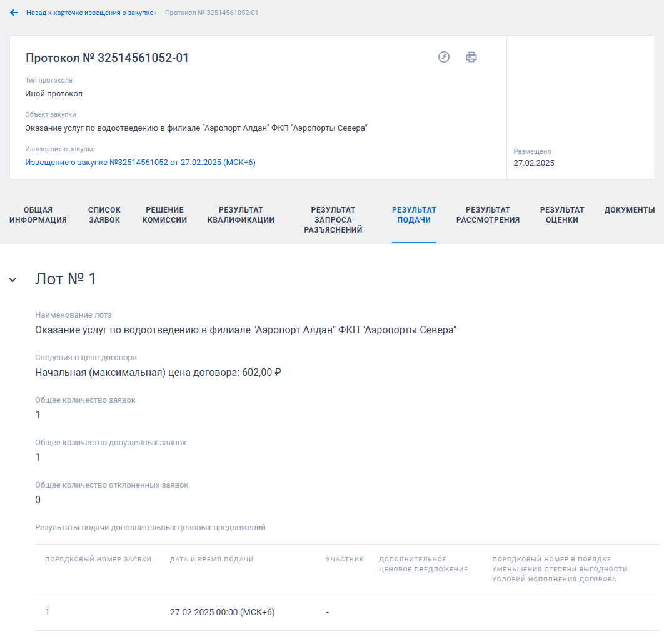Open the electronic signature icon
This screenshot has height=644, width=664.
pos(444,57)
